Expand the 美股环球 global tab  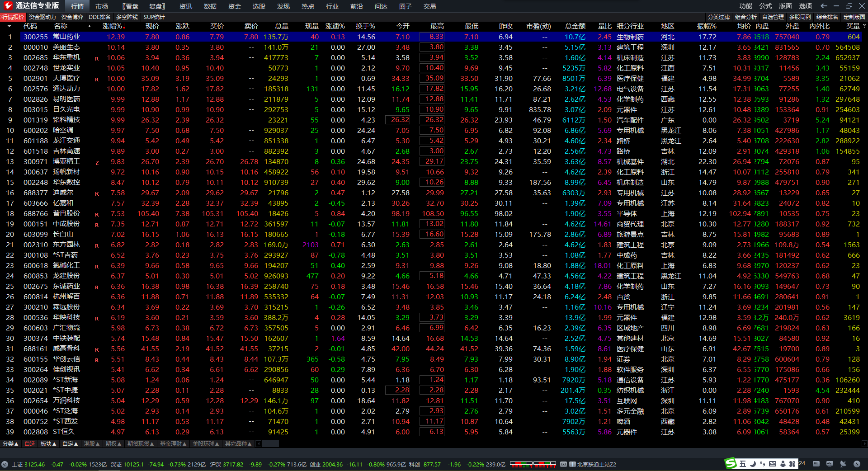(x=206, y=444)
